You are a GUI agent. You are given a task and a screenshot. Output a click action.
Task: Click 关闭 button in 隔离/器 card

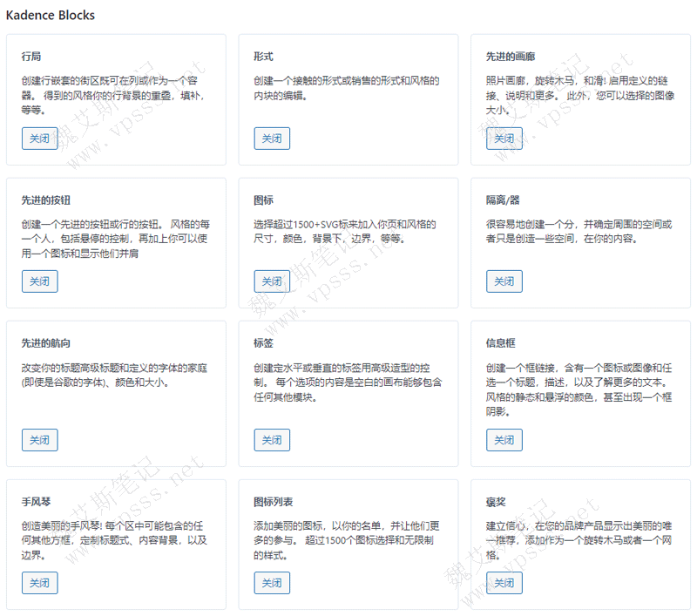pos(504,281)
